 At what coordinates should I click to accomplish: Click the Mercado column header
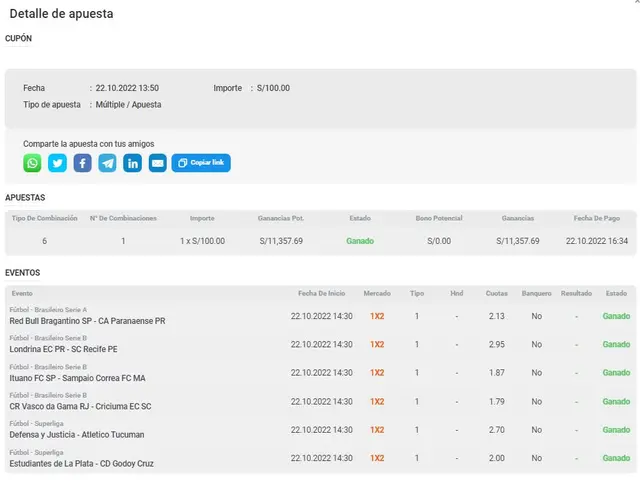tap(377, 294)
